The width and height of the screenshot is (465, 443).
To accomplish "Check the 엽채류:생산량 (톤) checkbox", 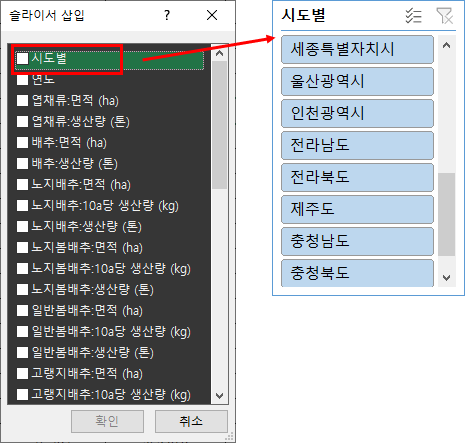I will pyautogui.click(x=22, y=122).
